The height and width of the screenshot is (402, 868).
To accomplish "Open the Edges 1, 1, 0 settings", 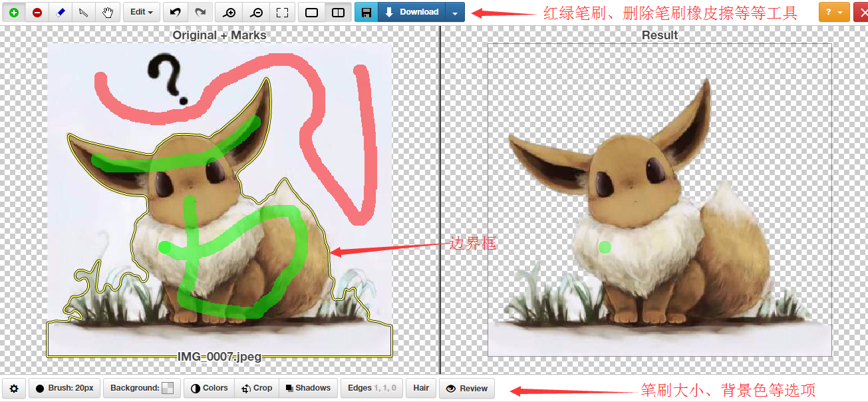I will (372, 388).
